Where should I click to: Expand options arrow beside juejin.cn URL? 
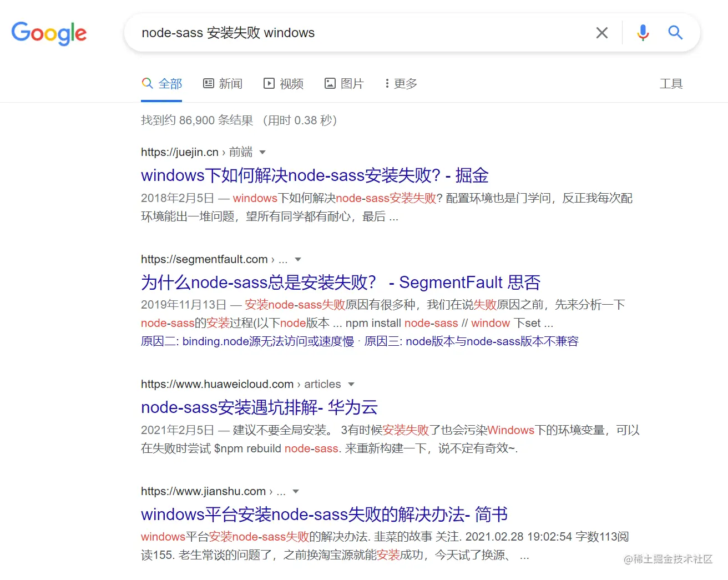[262, 153]
